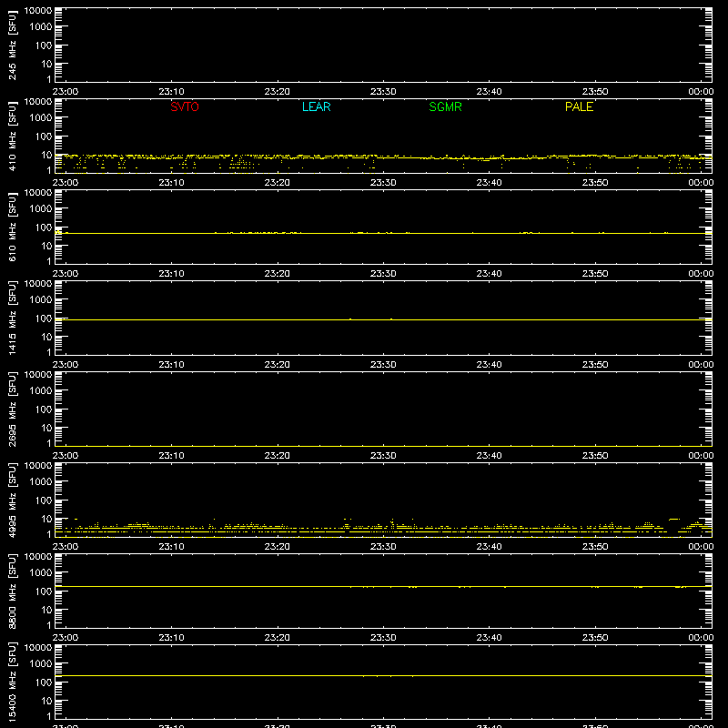Select the 410 MHz [SFU] axis title
728x728 pixels.
[x=13, y=136]
